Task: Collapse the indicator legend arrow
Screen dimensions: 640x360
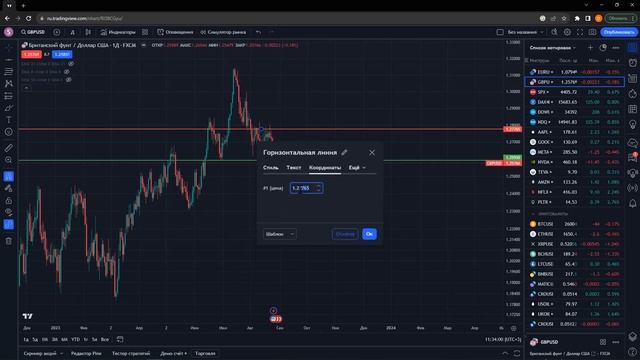Action: click(26, 88)
